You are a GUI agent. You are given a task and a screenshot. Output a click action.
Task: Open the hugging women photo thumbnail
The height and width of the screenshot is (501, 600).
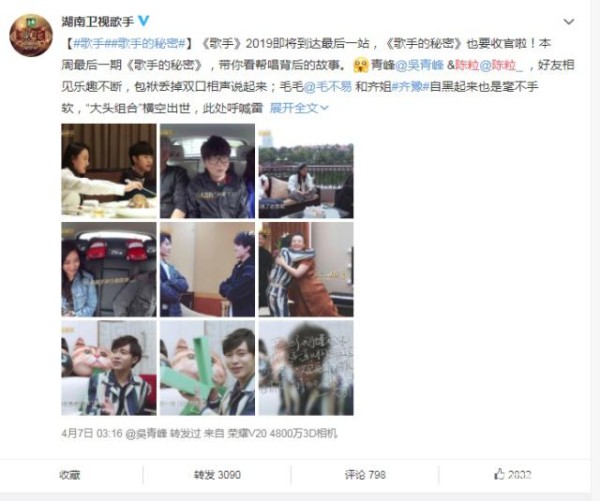306,269
